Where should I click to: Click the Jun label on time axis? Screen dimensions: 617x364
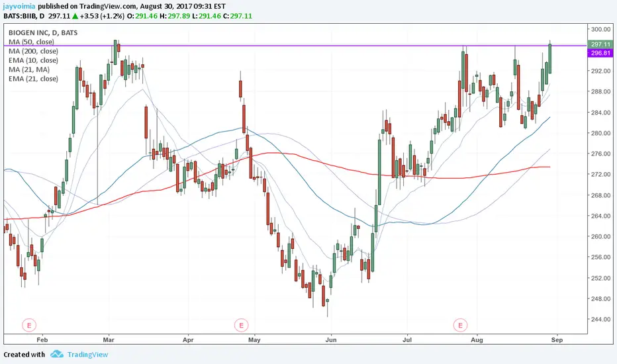click(331, 340)
